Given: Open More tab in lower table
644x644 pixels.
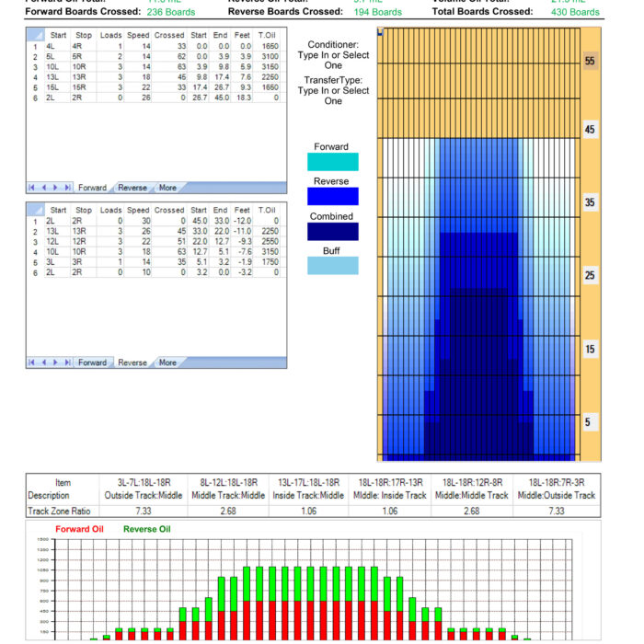Looking at the screenshot, I should point(167,362).
